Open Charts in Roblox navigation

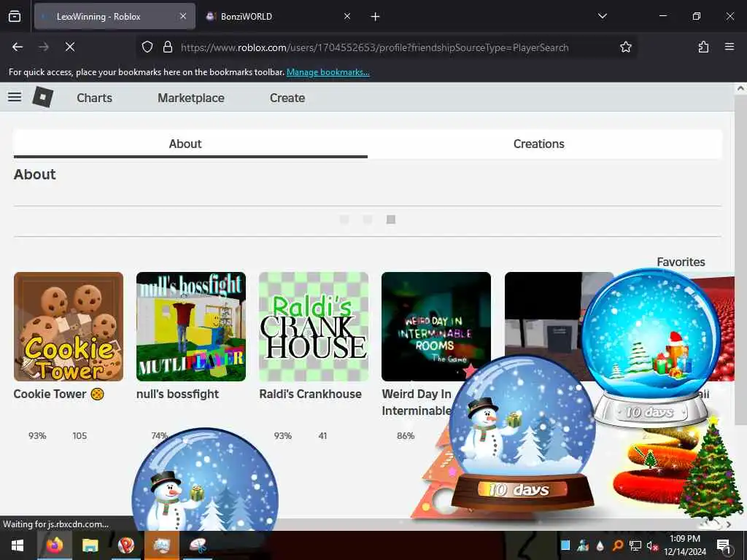[94, 98]
